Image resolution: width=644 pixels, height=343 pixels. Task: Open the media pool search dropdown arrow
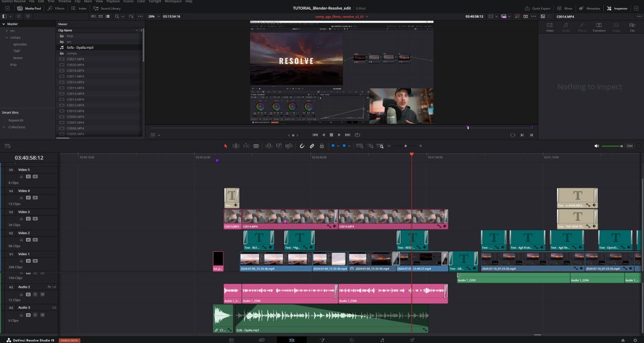(x=123, y=17)
